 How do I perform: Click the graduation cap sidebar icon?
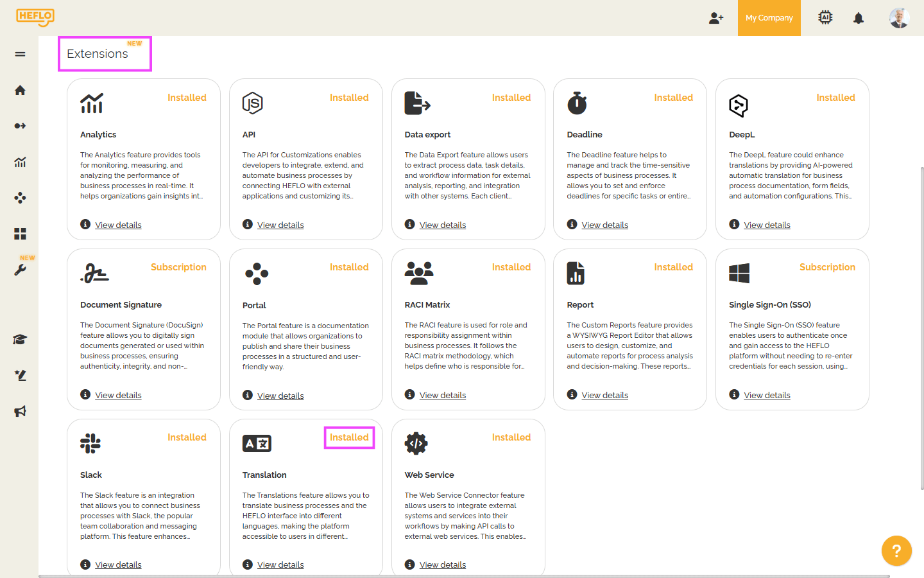[20, 340]
